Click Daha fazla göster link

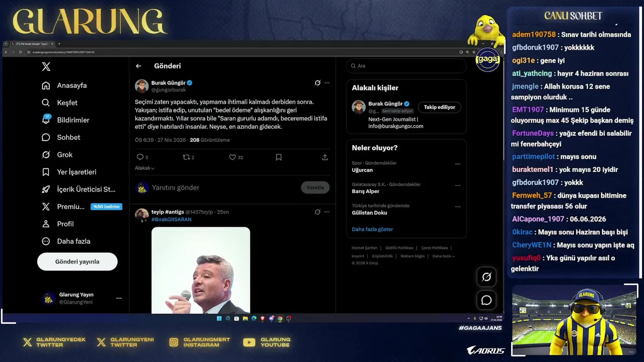pyautogui.click(x=372, y=229)
